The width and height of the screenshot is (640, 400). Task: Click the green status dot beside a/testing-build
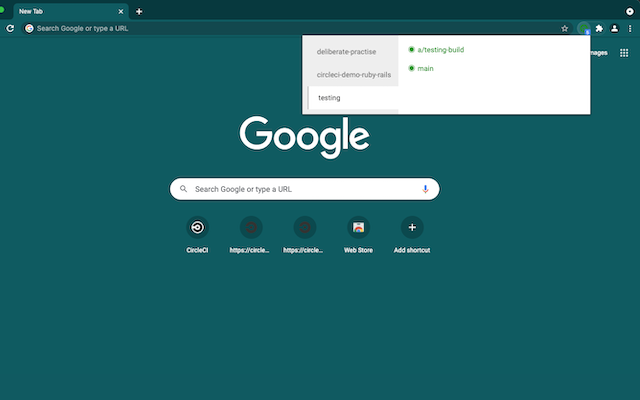point(411,50)
